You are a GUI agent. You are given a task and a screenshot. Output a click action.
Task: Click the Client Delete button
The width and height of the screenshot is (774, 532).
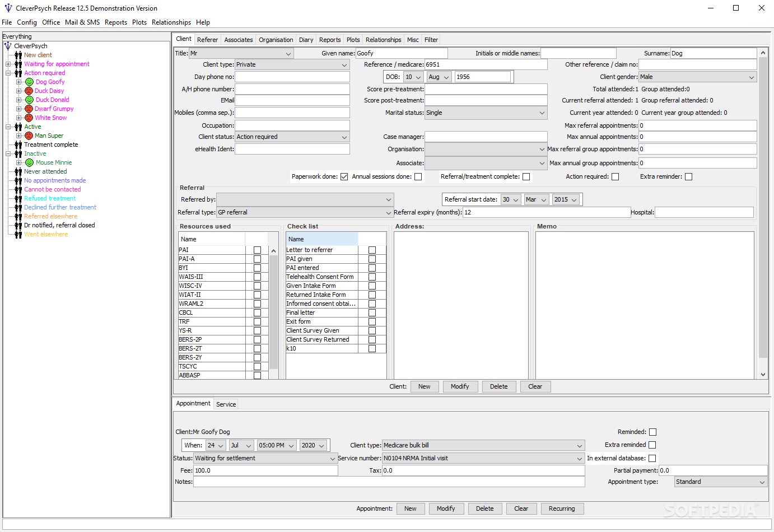(x=499, y=386)
